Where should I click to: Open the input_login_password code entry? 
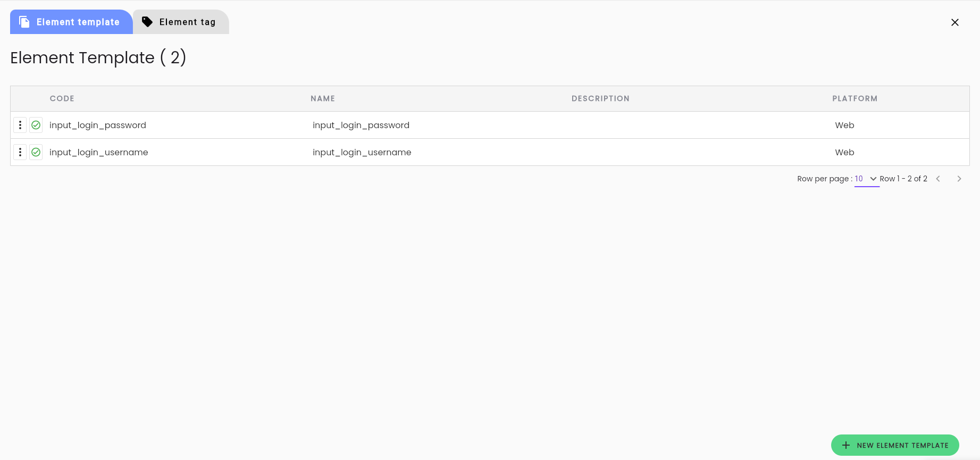pyautogui.click(x=98, y=125)
